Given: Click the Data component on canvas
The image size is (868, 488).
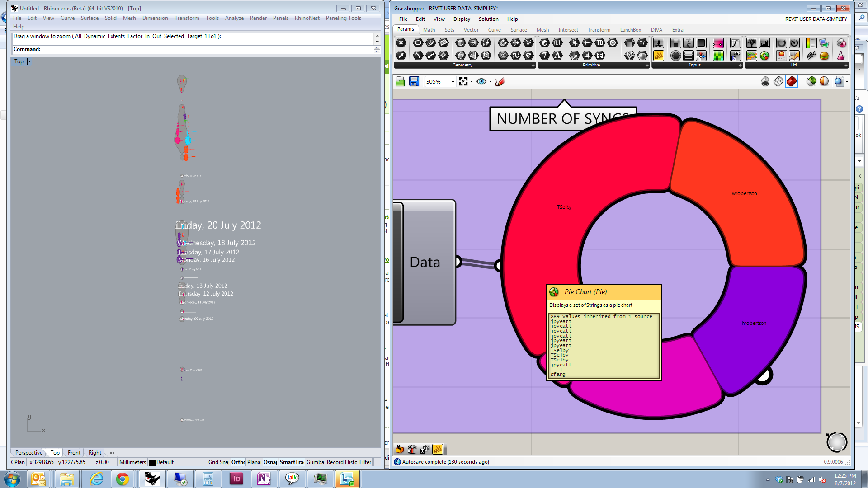Looking at the screenshot, I should [425, 262].
